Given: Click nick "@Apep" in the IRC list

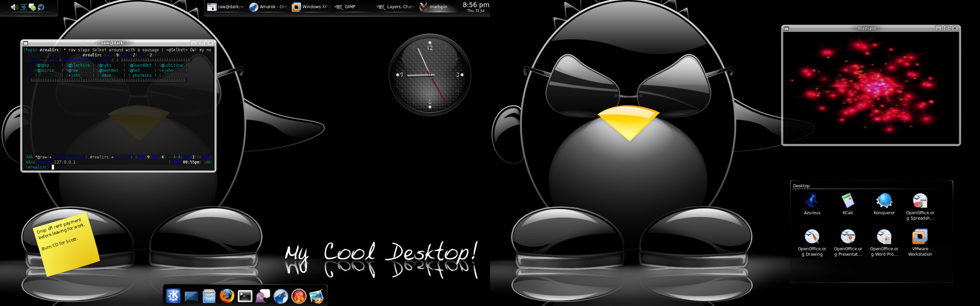Looking at the screenshot, I should pos(43,65).
